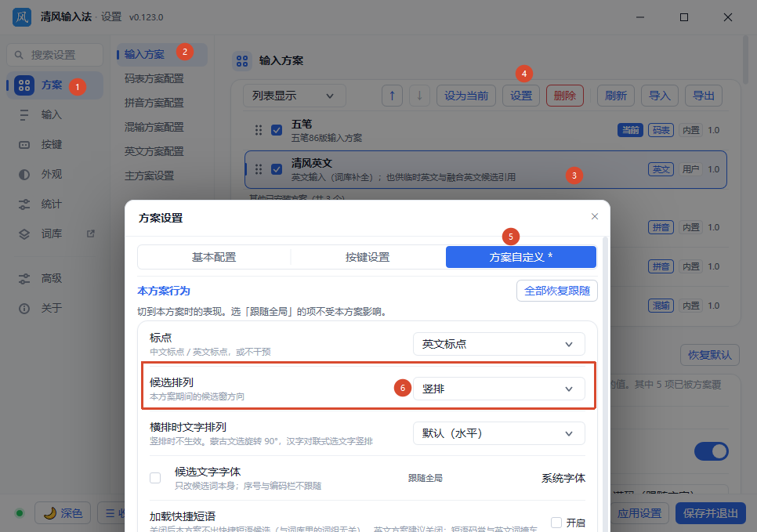Click the 方案设置 dialog's vertical scrollbar

coord(606,384)
